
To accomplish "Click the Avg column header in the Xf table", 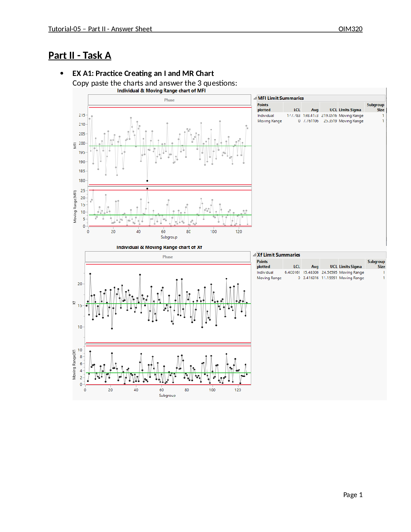I will pyautogui.click(x=315, y=267).
